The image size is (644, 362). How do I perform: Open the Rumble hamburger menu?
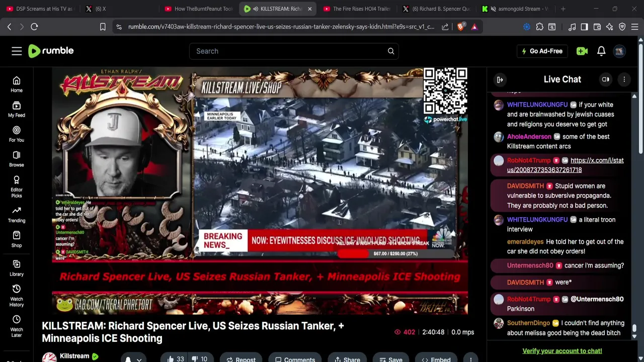pos(17,51)
